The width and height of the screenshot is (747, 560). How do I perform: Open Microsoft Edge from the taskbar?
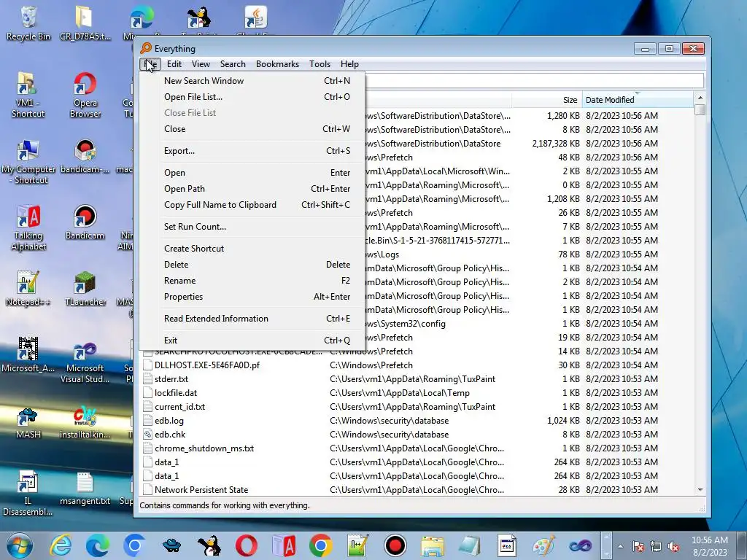point(97,545)
